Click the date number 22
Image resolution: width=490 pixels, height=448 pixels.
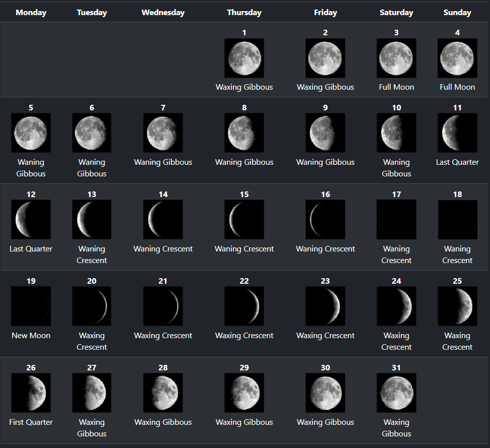click(x=244, y=281)
